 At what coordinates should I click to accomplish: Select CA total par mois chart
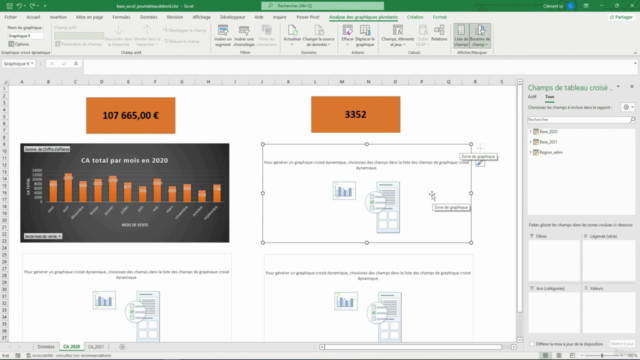pyautogui.click(x=125, y=193)
